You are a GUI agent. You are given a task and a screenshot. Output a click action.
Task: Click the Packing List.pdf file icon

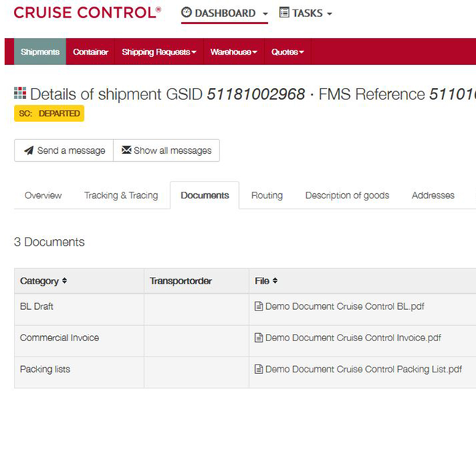(259, 369)
